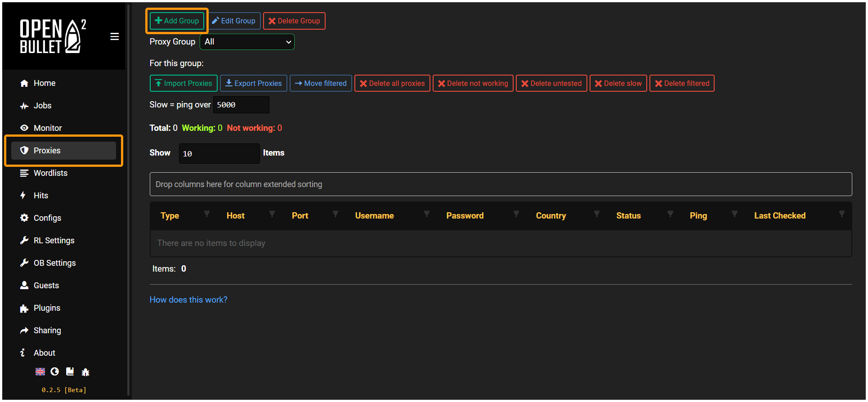Select Proxies in the sidebar

(x=63, y=151)
